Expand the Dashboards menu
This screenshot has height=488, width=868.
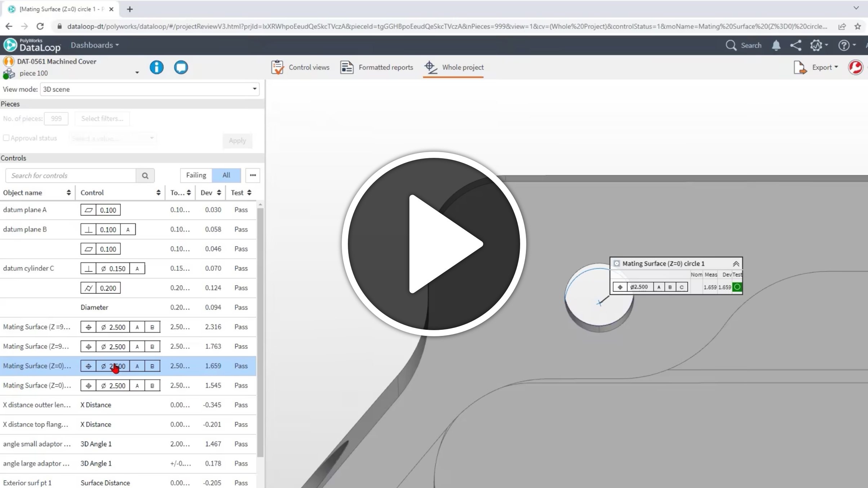(94, 45)
